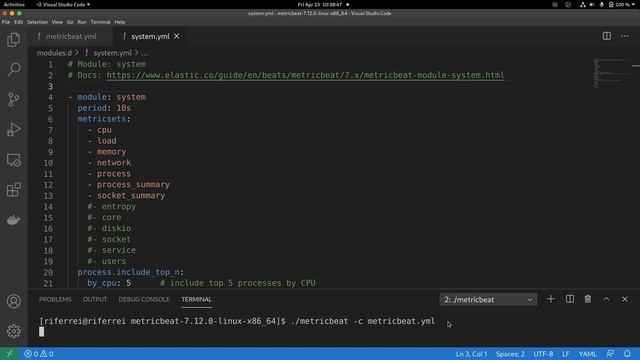640x360 pixels.
Task: Click on 'process_summary' line 12
Action: click(x=133, y=185)
